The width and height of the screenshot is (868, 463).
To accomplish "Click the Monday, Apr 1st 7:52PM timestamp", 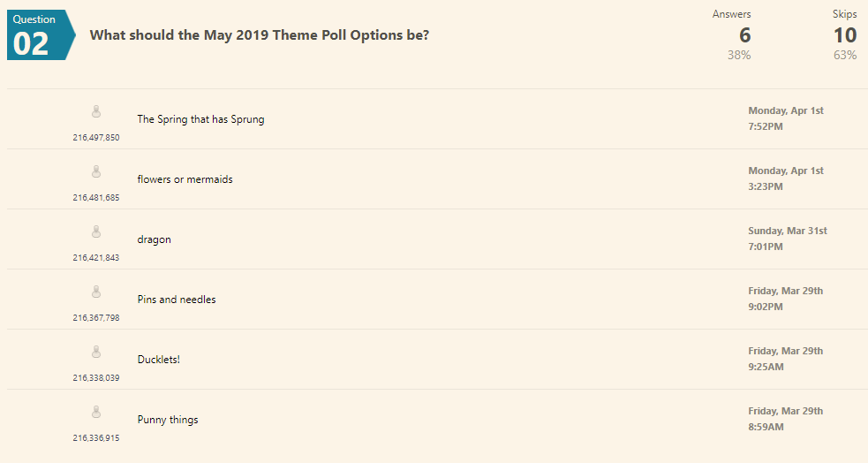I will click(x=786, y=118).
